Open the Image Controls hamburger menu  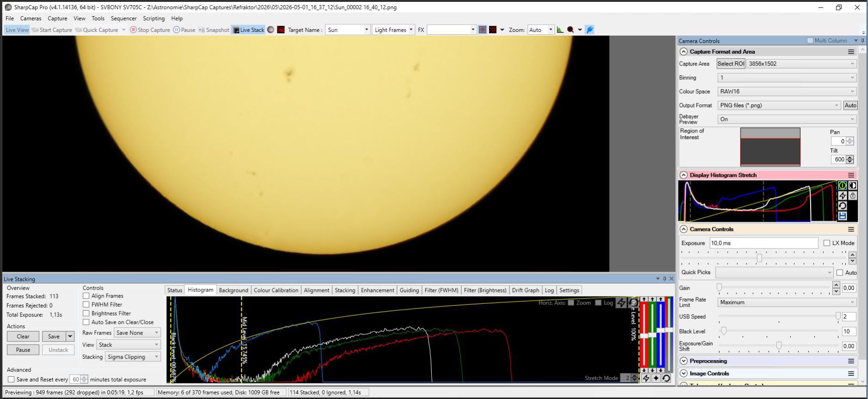(851, 374)
